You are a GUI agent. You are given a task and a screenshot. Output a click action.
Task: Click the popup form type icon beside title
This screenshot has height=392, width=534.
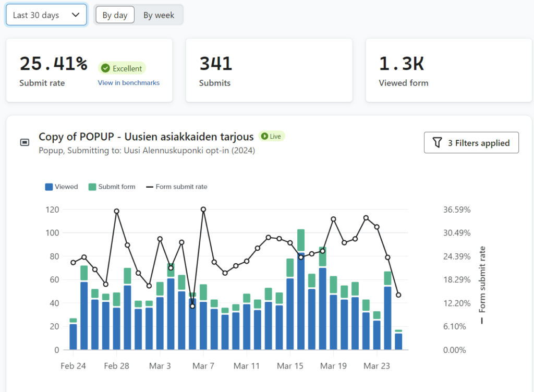pos(25,142)
